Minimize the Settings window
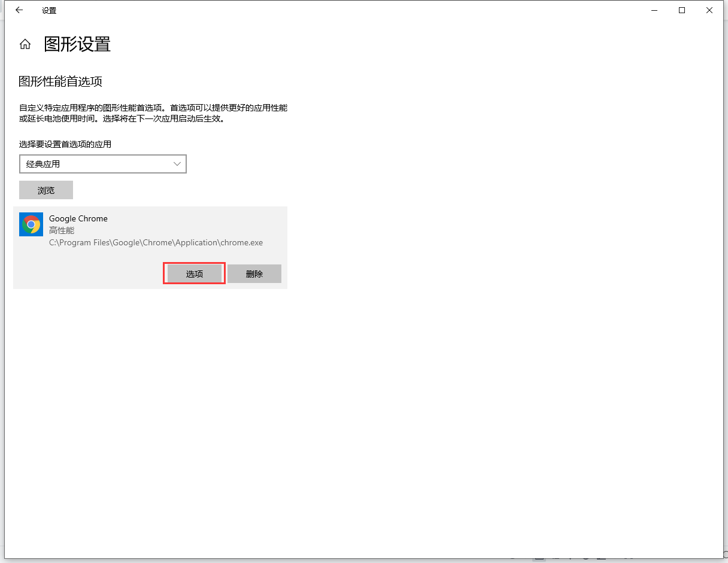This screenshot has height=563, width=728. coord(654,10)
